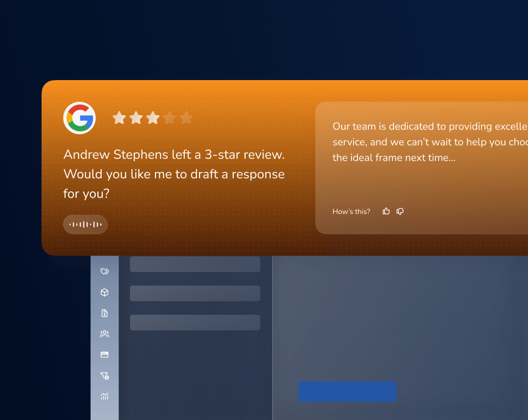Click the voice waveform pill button

[85, 224]
